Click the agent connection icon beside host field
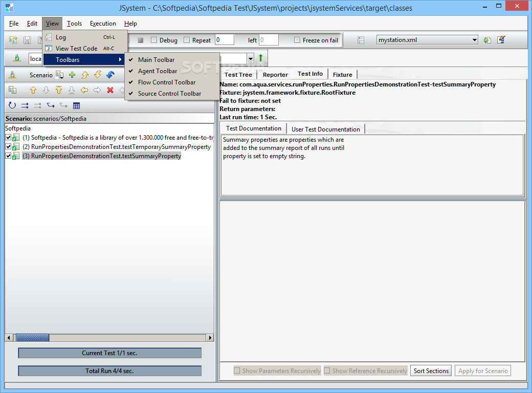Screen dimensions: 532x393 pyautogui.click(x=16, y=58)
